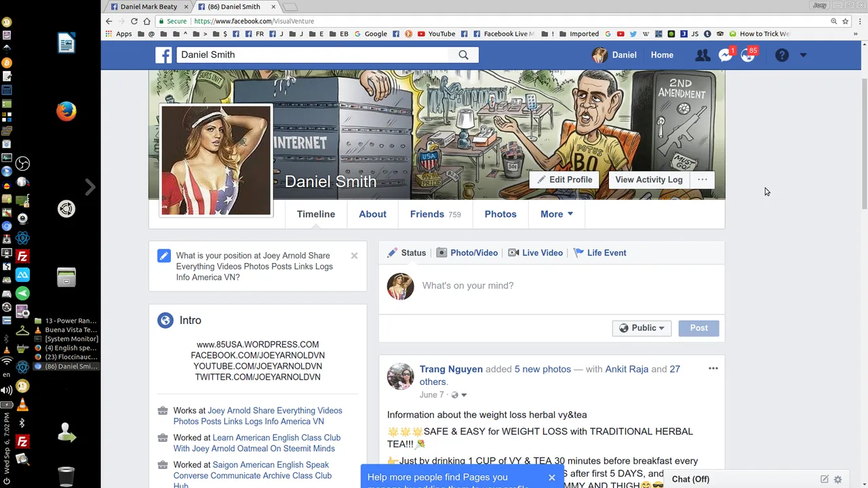The height and width of the screenshot is (488, 868).
Task: Choose Photo/Video in the composer
Action: [467, 253]
